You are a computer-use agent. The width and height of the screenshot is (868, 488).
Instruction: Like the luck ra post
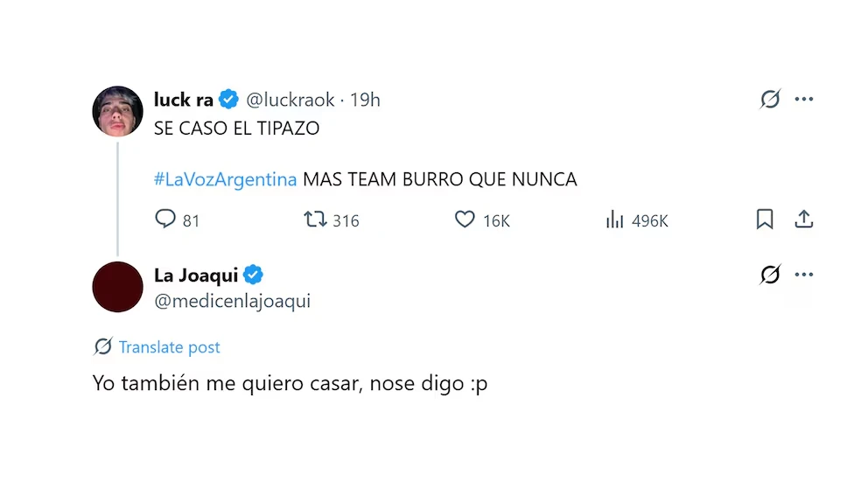pyautogui.click(x=465, y=220)
